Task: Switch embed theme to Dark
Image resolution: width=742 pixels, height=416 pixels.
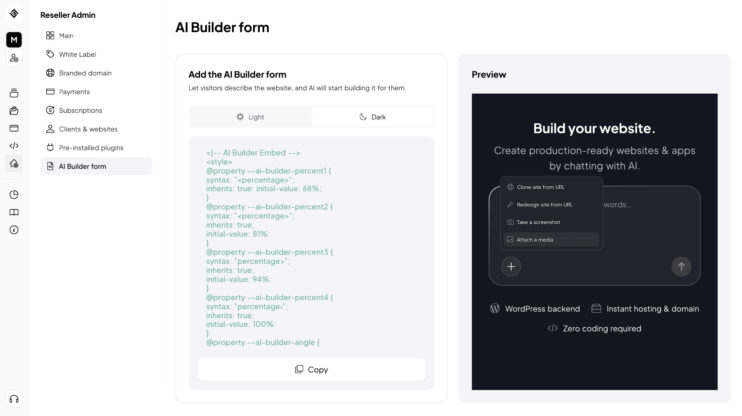Action: click(372, 117)
